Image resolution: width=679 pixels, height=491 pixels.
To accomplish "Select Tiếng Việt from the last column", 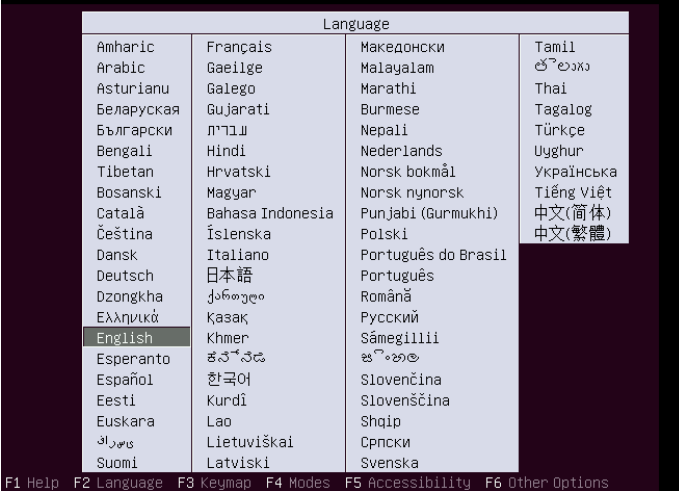I will tap(573, 192).
